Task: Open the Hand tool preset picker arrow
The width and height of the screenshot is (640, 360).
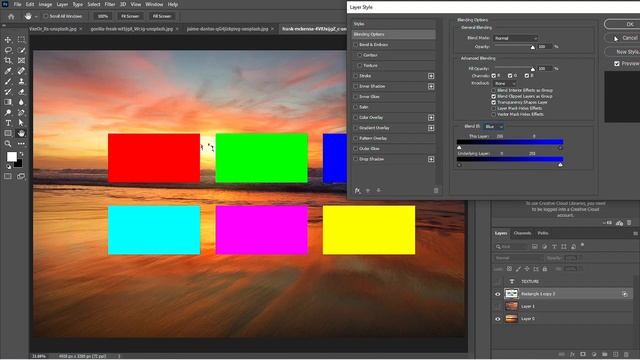Action: pyautogui.click(x=36, y=16)
